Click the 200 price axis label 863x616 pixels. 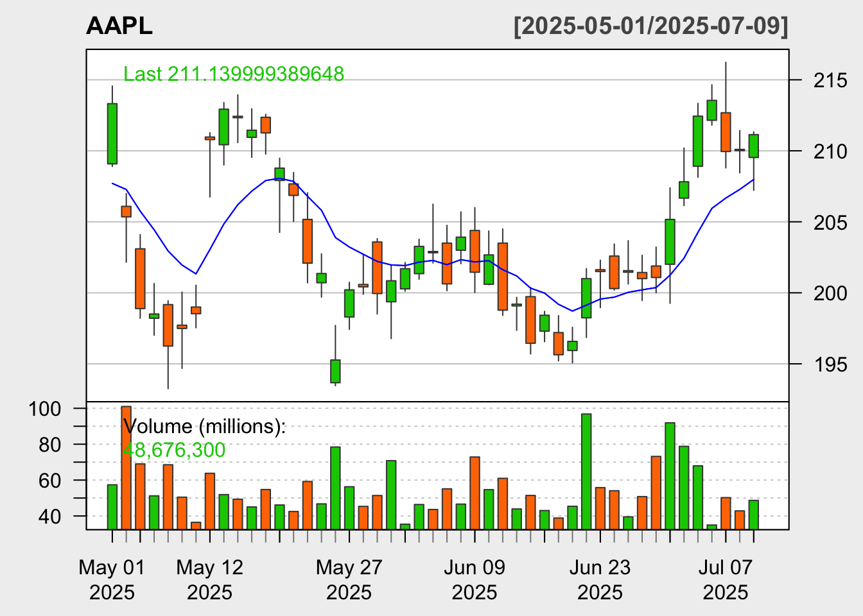tap(830, 293)
